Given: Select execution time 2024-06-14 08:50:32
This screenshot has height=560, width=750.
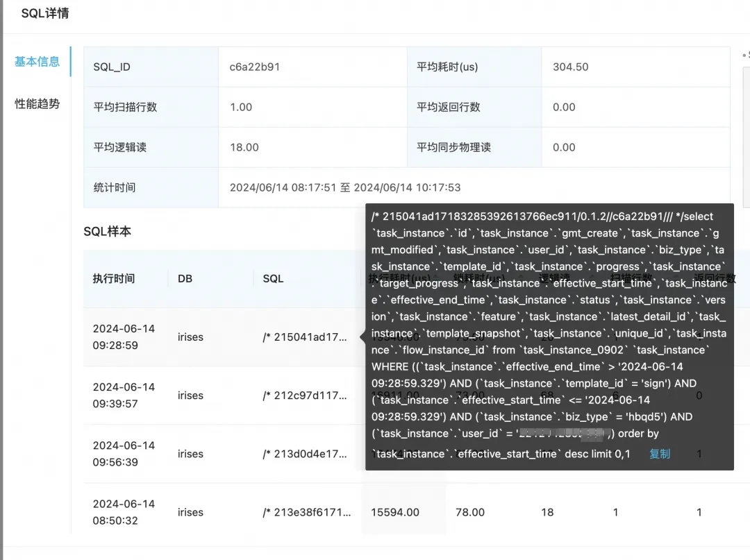Looking at the screenshot, I should pyautogui.click(x=124, y=512).
